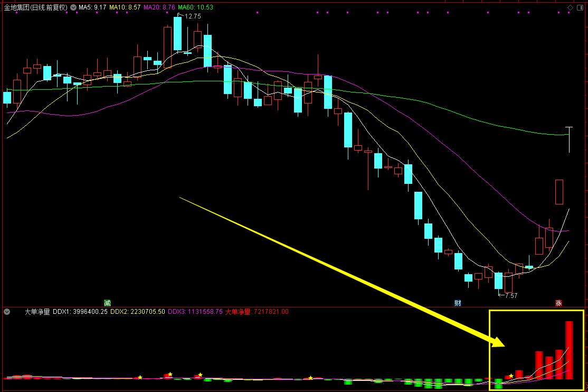Click the blue 财 marker icon
The width and height of the screenshot is (588, 392).
point(458,303)
